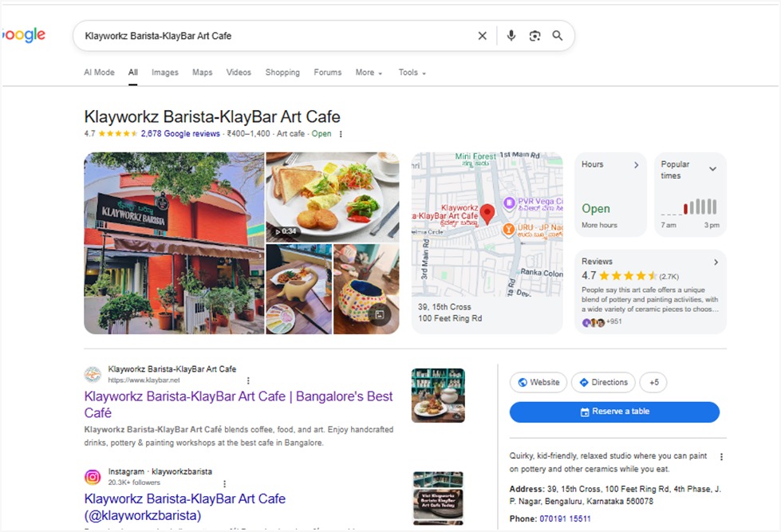Click the Address line in the info panel

615,495
